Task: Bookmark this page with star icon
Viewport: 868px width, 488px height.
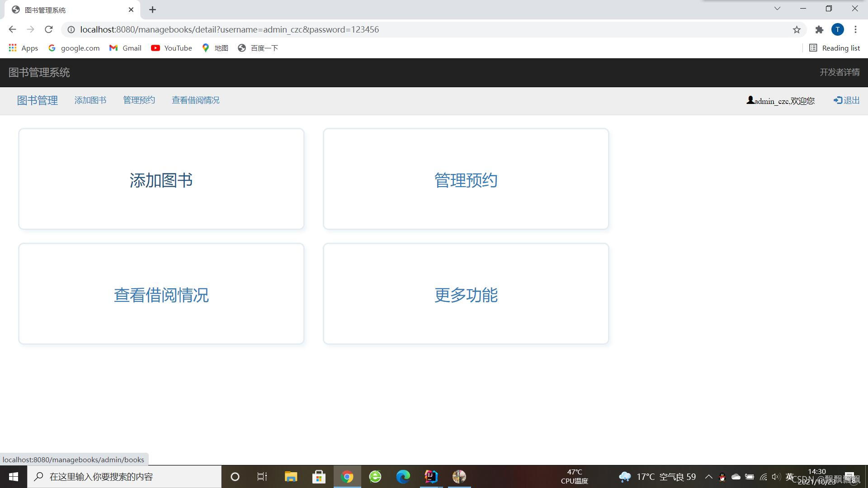Action: pyautogui.click(x=797, y=29)
